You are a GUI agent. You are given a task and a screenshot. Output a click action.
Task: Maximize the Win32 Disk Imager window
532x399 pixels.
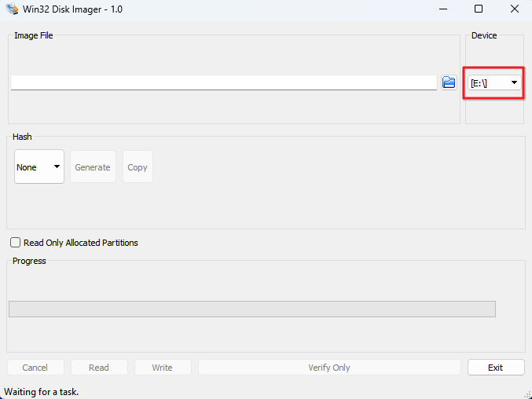[x=479, y=9]
